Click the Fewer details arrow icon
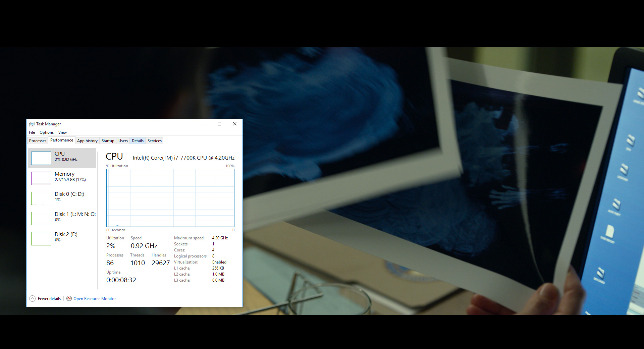 tap(33, 299)
